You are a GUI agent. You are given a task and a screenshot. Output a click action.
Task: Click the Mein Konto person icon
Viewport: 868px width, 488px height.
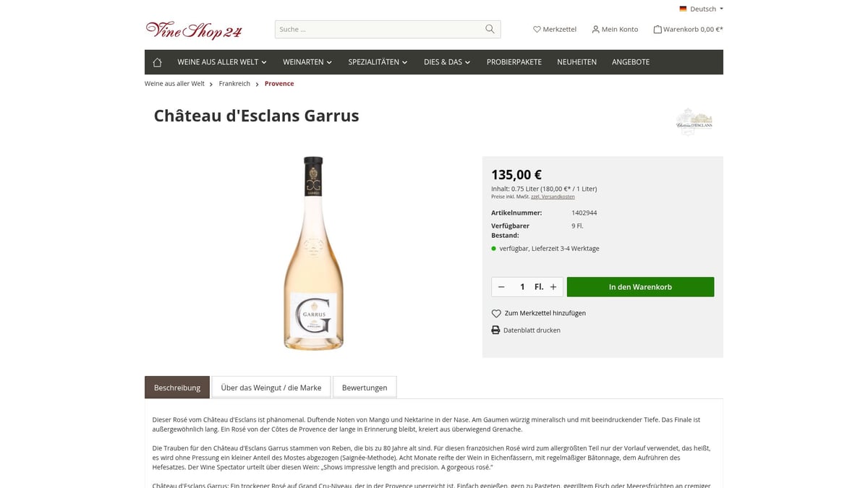point(595,29)
